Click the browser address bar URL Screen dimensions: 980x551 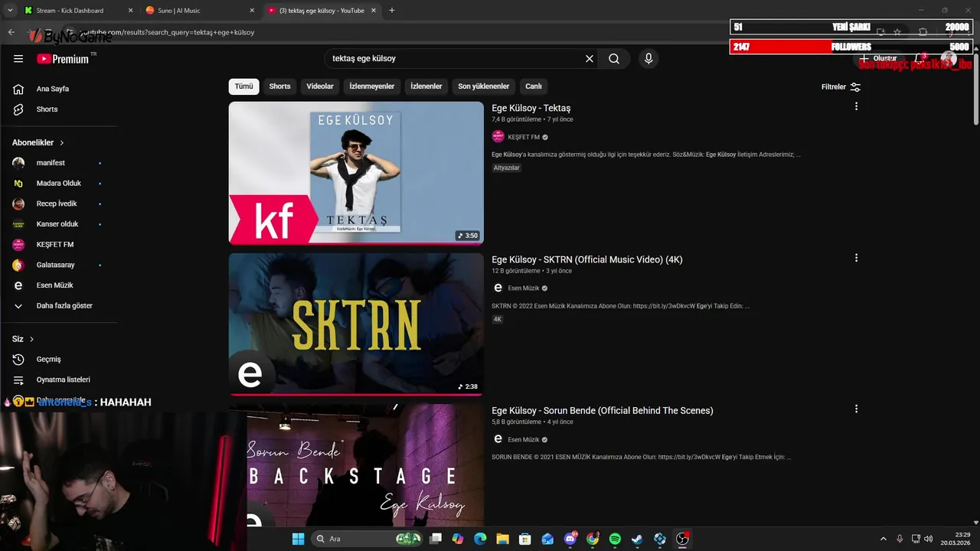point(168,32)
